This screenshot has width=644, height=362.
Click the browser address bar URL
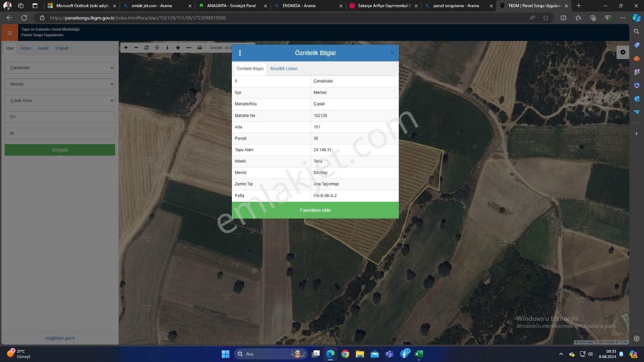coord(138,18)
